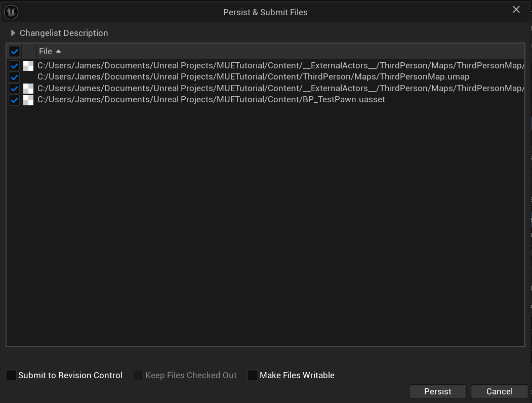Click the File column sort arrow
Viewport: 532px width, 403px height.
click(x=58, y=51)
